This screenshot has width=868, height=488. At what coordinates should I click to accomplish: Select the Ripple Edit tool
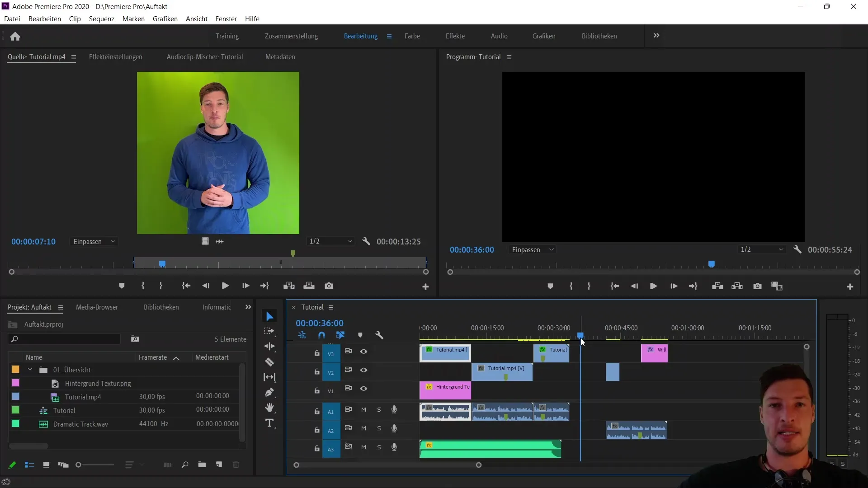269,347
